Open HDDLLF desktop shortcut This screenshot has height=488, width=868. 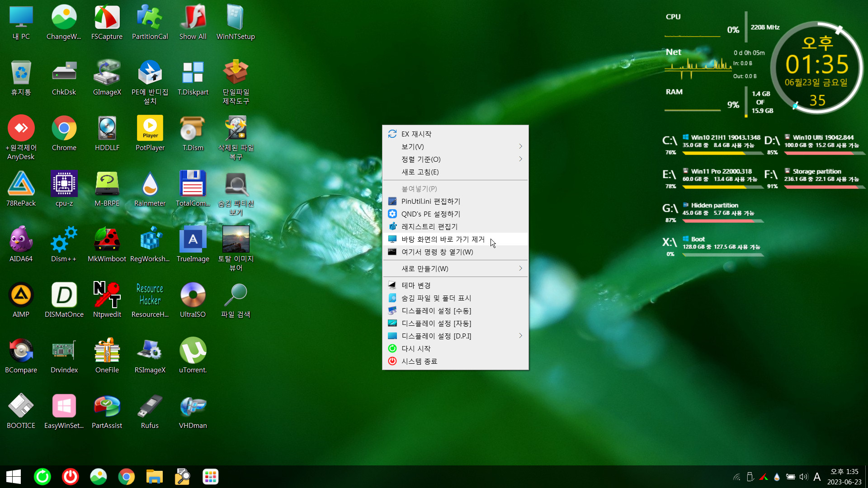(x=107, y=133)
